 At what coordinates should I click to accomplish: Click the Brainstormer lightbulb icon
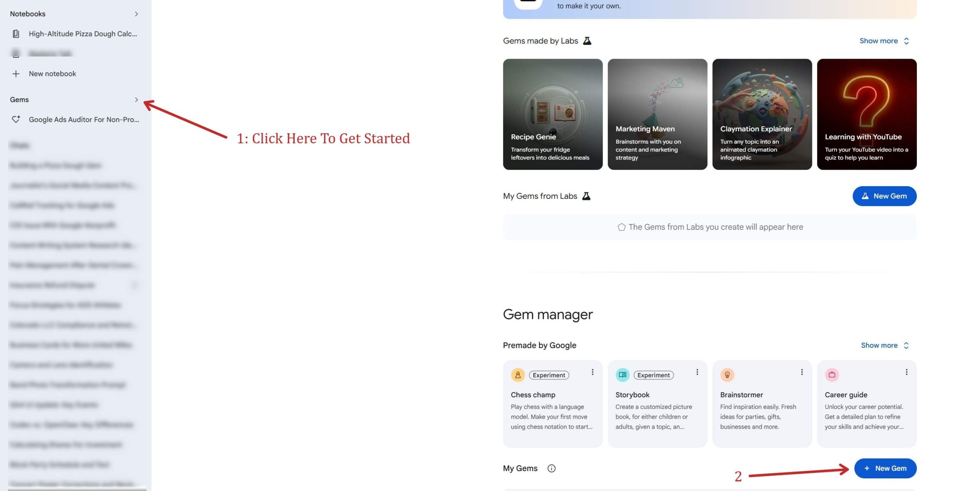[x=727, y=375]
